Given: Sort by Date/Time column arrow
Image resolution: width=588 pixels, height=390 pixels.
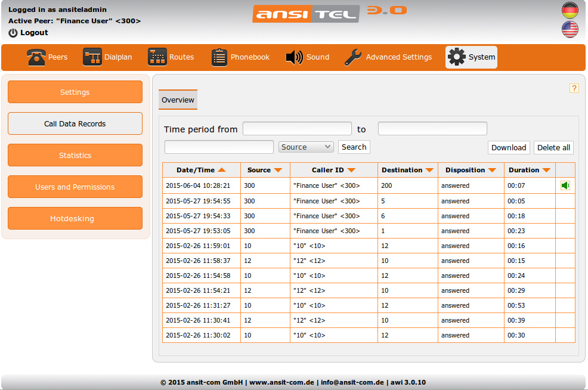Looking at the screenshot, I should point(222,170).
